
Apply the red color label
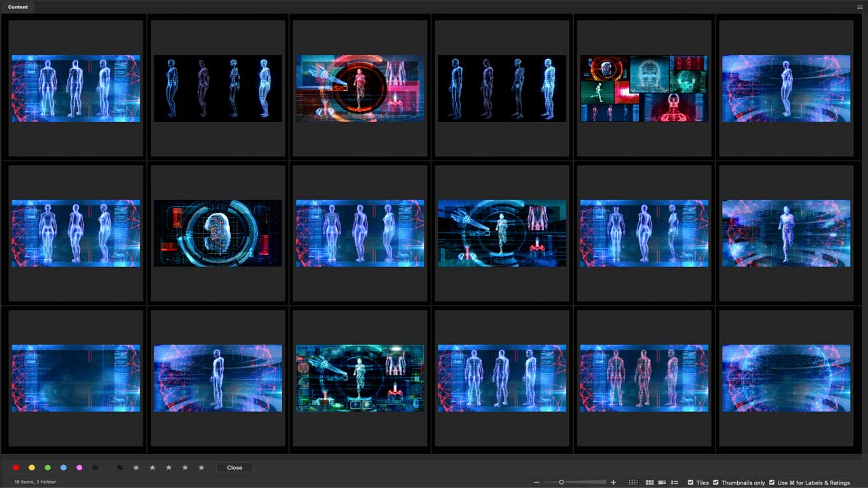pyautogui.click(x=16, y=468)
